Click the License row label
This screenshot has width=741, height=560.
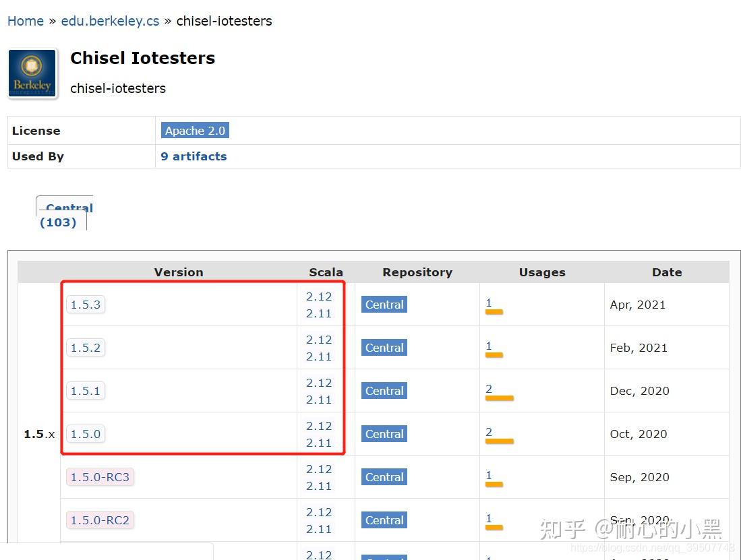pos(36,131)
